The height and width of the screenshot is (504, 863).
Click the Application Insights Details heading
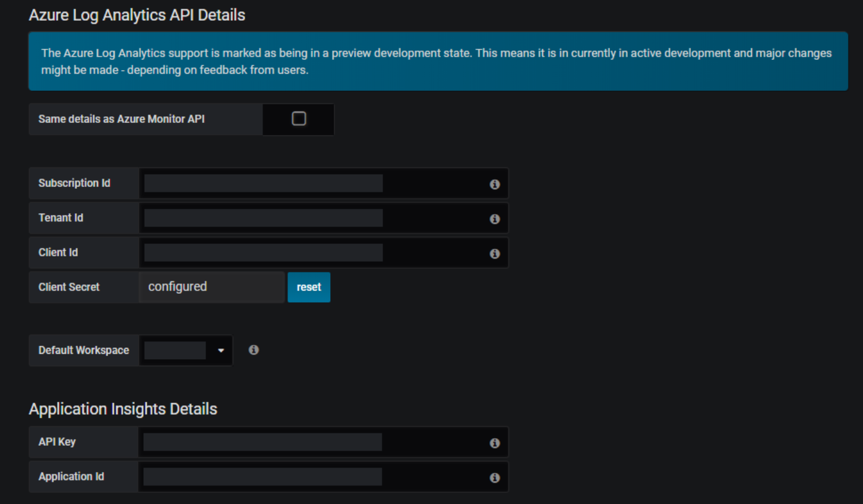coord(123,409)
